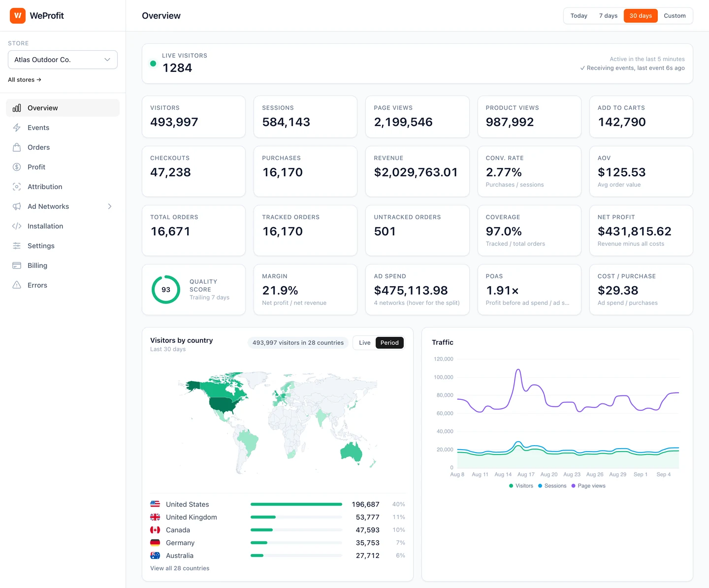709x588 pixels.
Task: Click the Quality Score 93 ring gauge
Action: [x=166, y=290]
